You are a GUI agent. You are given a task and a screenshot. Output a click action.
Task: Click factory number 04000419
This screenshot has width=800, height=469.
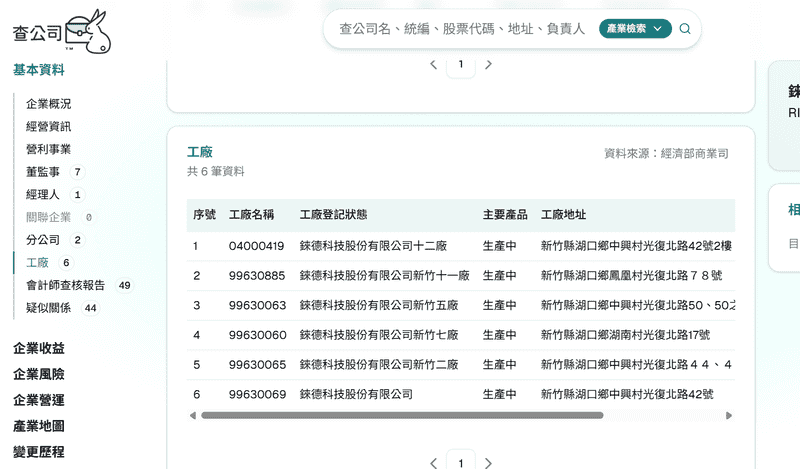257,246
